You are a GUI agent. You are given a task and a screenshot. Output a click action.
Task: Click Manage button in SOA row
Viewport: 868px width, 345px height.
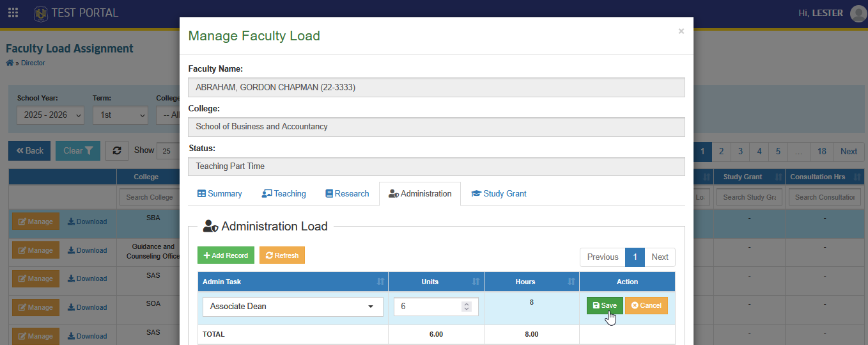36,307
